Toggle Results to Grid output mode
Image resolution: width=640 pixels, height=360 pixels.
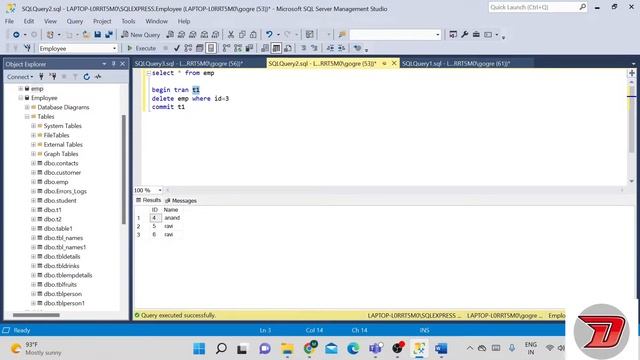pyautogui.click(x=276, y=48)
